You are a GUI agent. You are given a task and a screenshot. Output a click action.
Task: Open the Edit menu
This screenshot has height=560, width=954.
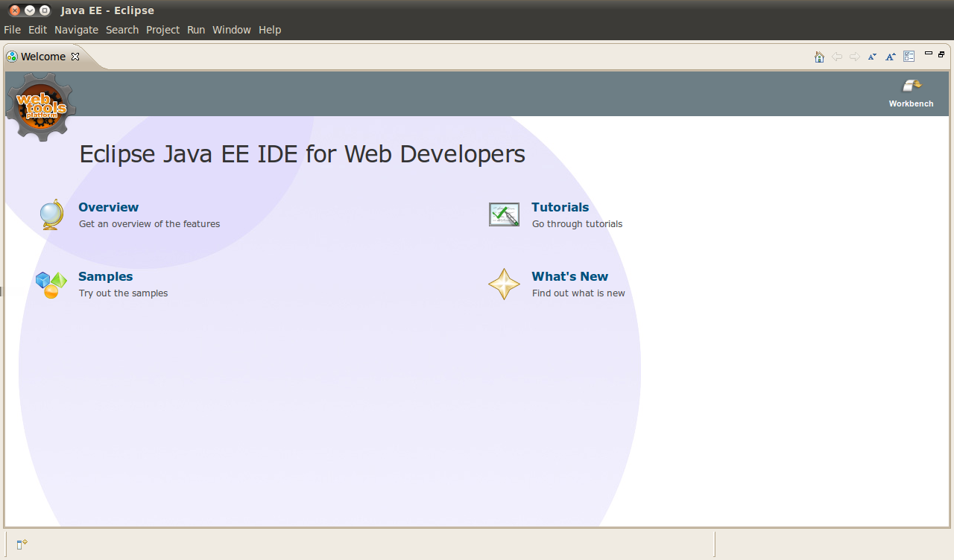[x=37, y=30]
